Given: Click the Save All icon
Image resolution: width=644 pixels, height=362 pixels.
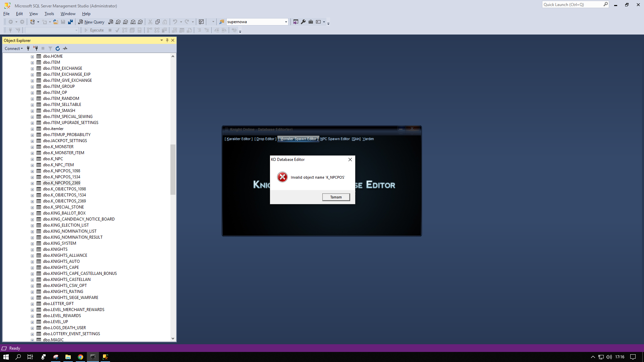Looking at the screenshot, I should point(70,22).
